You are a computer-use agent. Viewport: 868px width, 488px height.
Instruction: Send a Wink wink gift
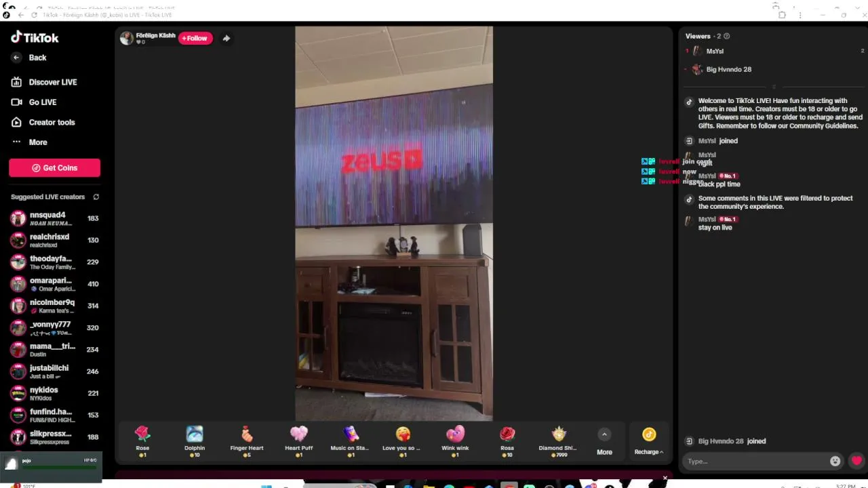(455, 441)
